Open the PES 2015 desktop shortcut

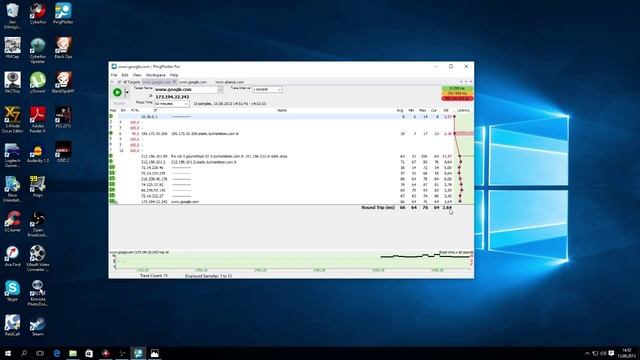pyautogui.click(x=63, y=117)
